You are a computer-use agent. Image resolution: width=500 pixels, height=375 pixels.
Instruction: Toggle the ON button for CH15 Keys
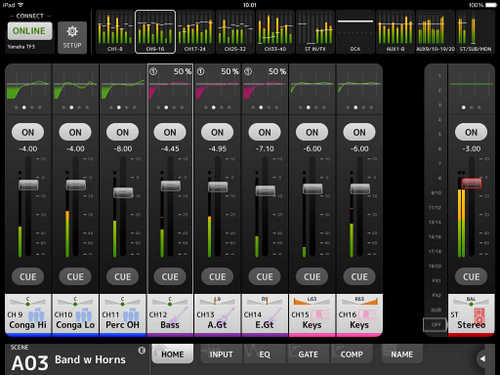click(312, 132)
